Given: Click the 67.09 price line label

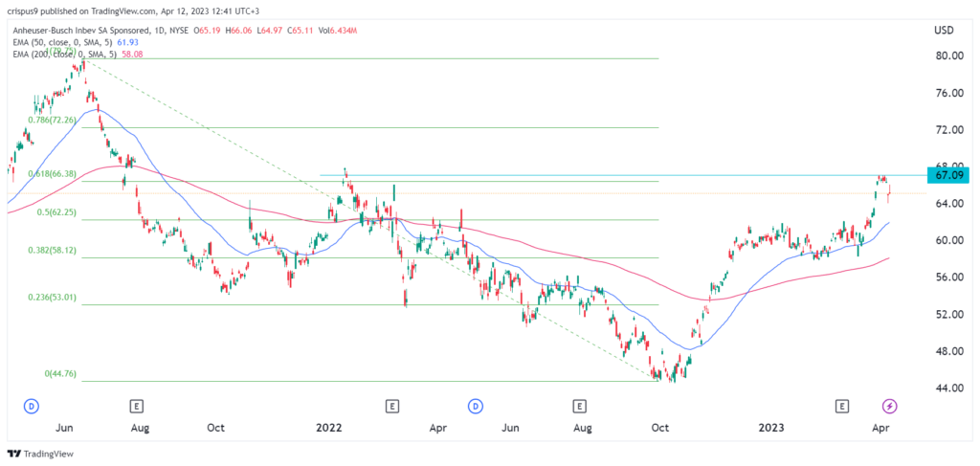Looking at the screenshot, I should pyautogui.click(x=947, y=175).
